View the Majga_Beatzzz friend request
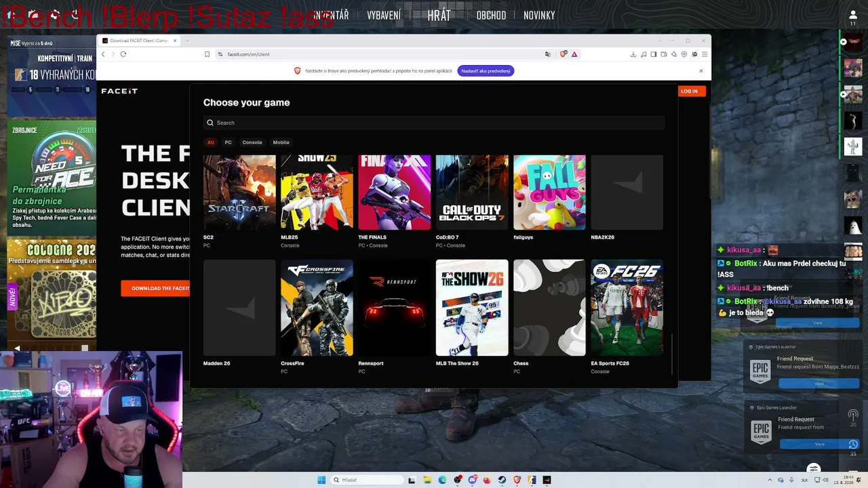The image size is (868, 488). [x=818, y=384]
